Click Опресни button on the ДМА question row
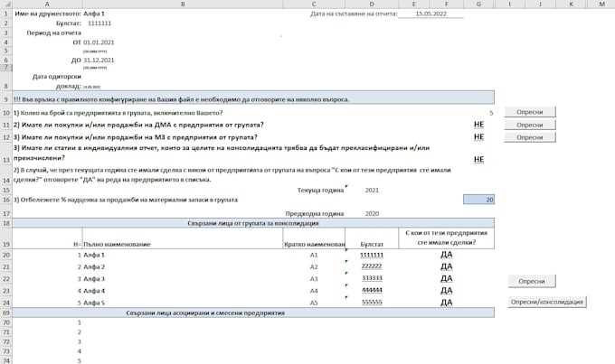 (529, 125)
